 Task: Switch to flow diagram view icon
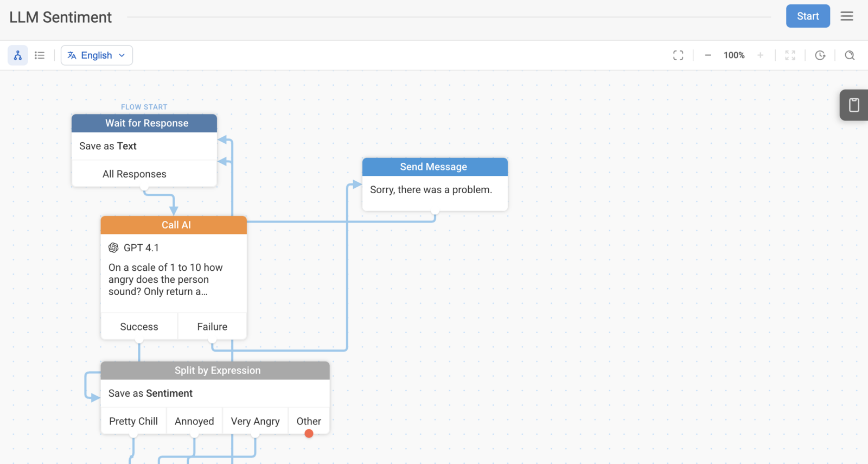(18, 55)
